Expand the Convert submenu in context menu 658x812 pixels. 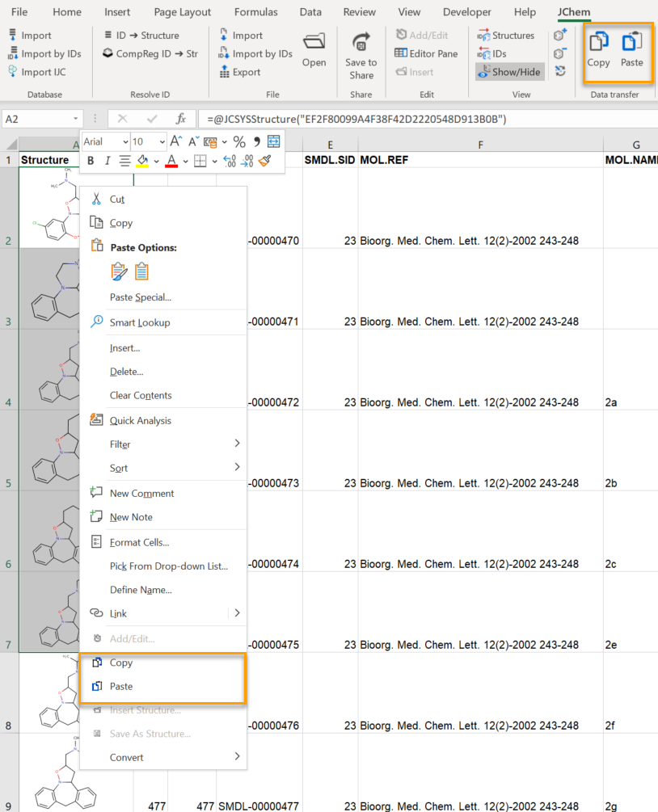coord(237,757)
